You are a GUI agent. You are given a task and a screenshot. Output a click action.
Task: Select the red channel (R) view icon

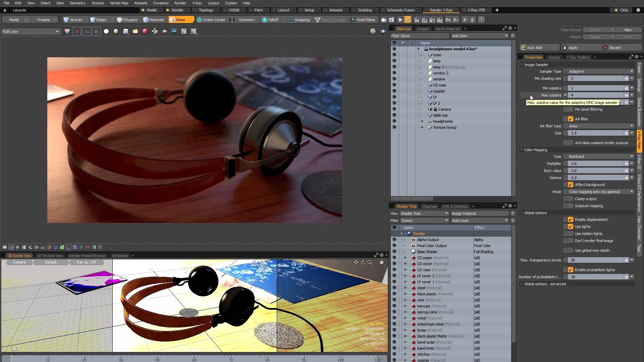(77, 31)
